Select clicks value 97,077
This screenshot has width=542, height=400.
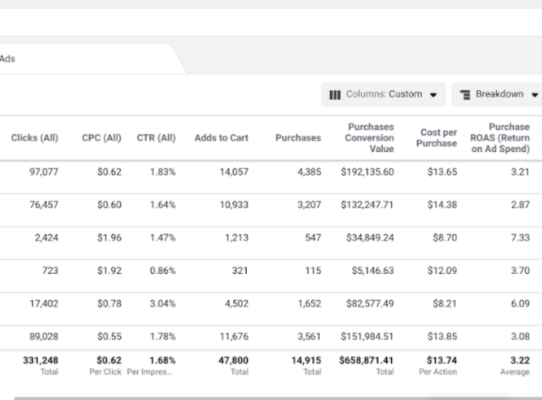44,172
